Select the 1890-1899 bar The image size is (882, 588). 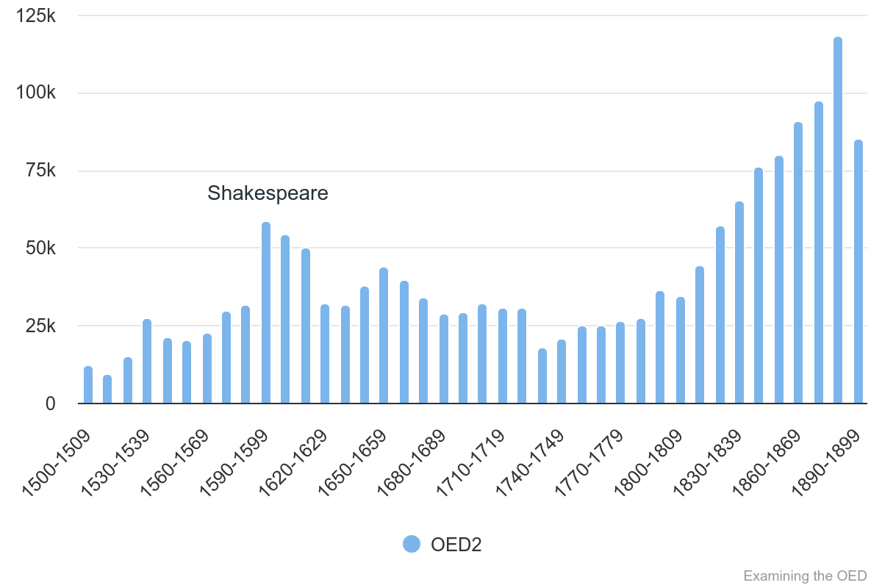tap(858, 272)
